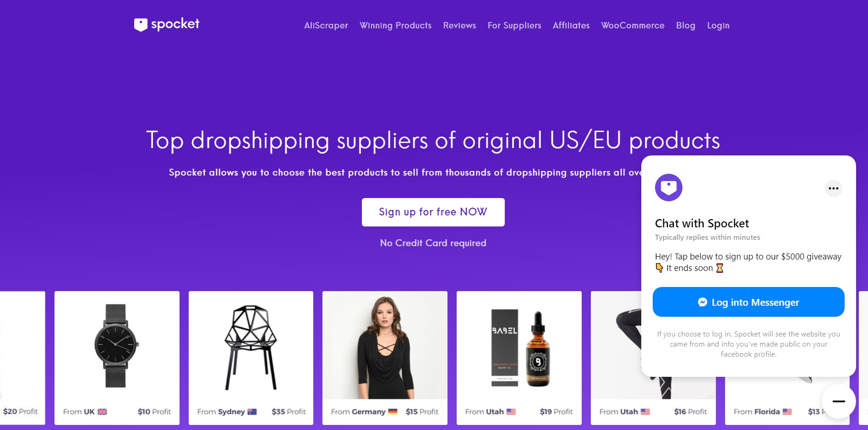This screenshot has height=430, width=868.
Task: Open the WooCommerce nav link
Action: point(633,26)
